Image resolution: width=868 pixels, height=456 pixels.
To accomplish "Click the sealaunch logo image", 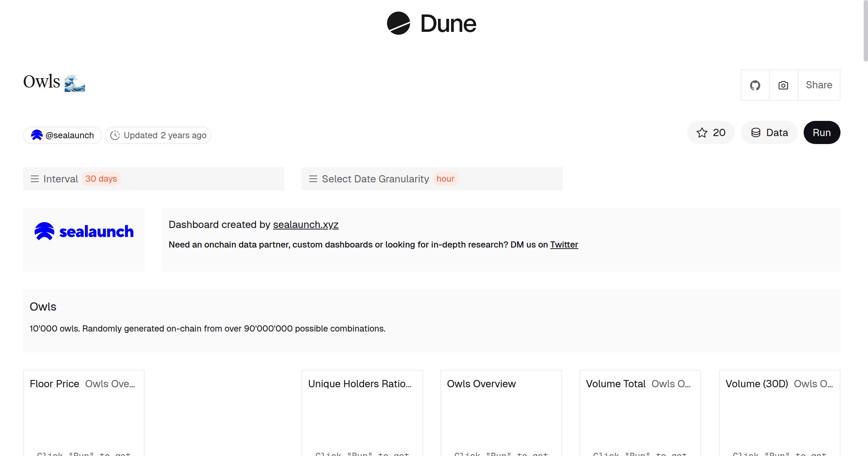I will [84, 232].
